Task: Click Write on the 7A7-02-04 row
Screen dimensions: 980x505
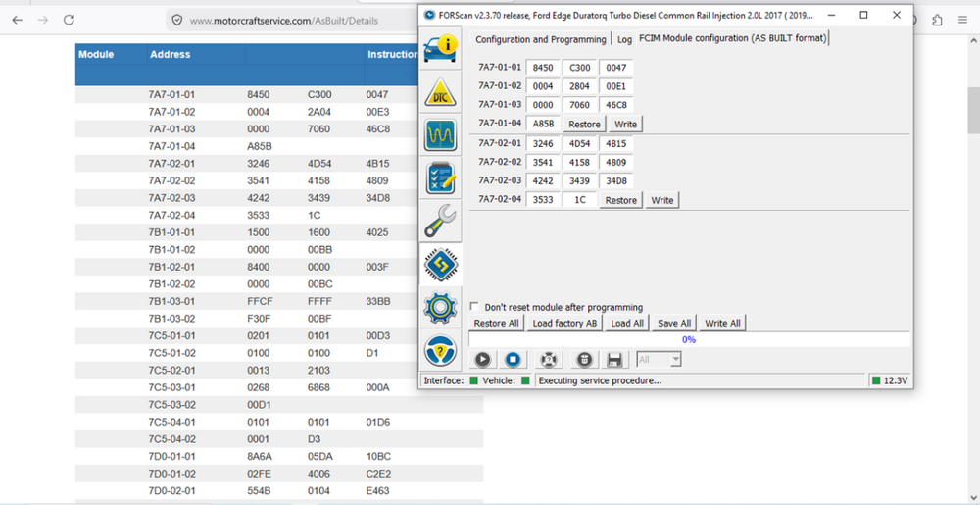Action: coord(662,200)
